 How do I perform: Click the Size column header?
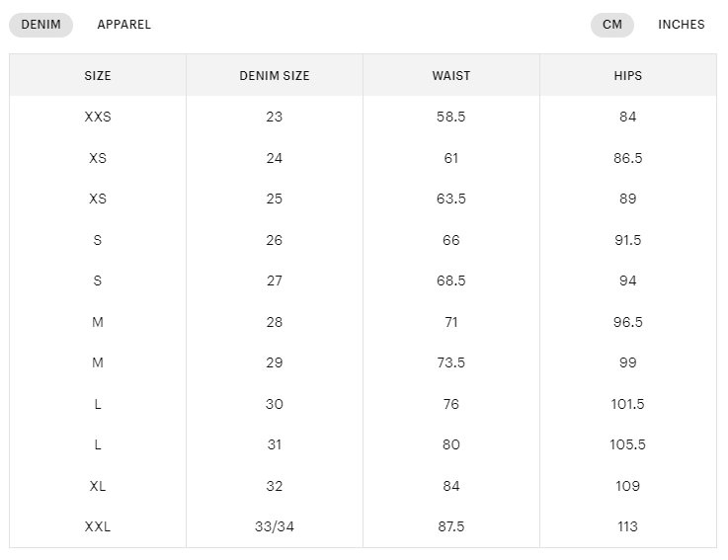[x=98, y=76]
